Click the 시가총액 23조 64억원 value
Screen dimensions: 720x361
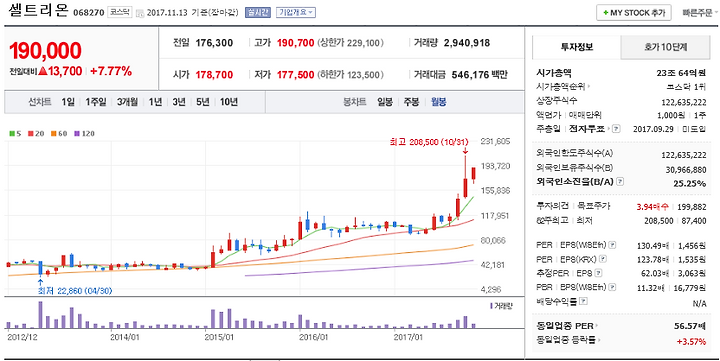pos(681,73)
